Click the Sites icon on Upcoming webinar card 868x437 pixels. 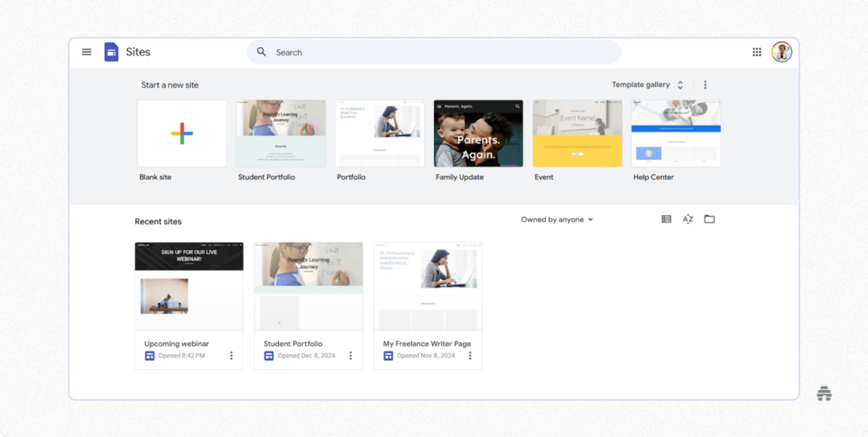coord(149,355)
